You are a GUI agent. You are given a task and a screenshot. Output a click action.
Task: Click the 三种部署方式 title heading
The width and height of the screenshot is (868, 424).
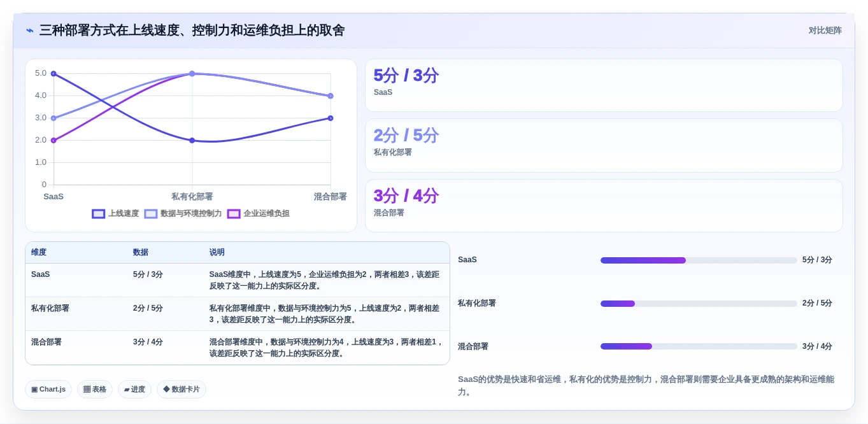click(x=192, y=31)
